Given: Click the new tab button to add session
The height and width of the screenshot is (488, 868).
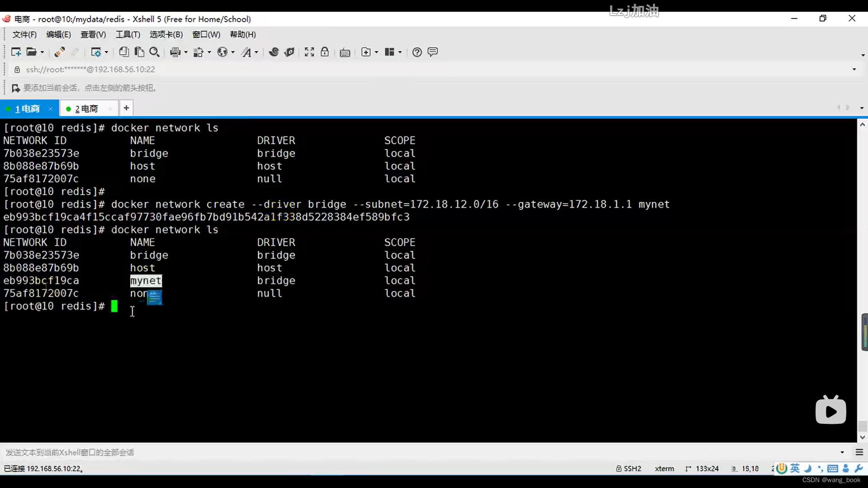Looking at the screenshot, I should click(126, 108).
